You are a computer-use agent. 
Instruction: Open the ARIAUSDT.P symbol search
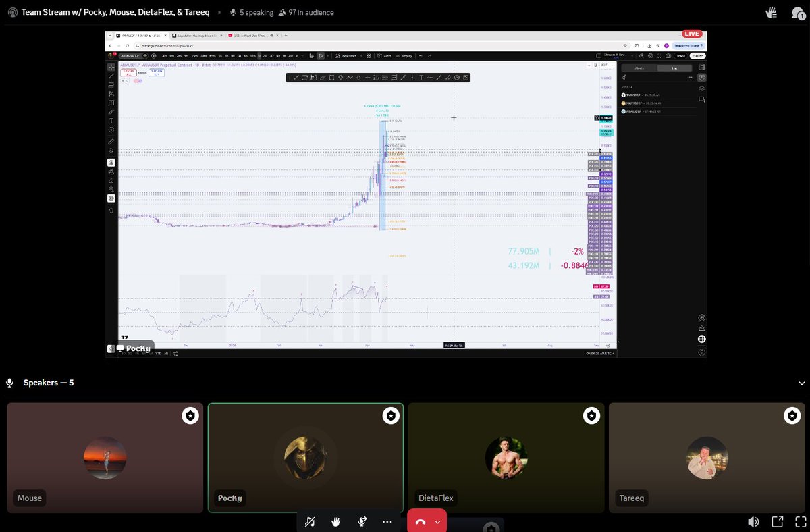pos(130,55)
